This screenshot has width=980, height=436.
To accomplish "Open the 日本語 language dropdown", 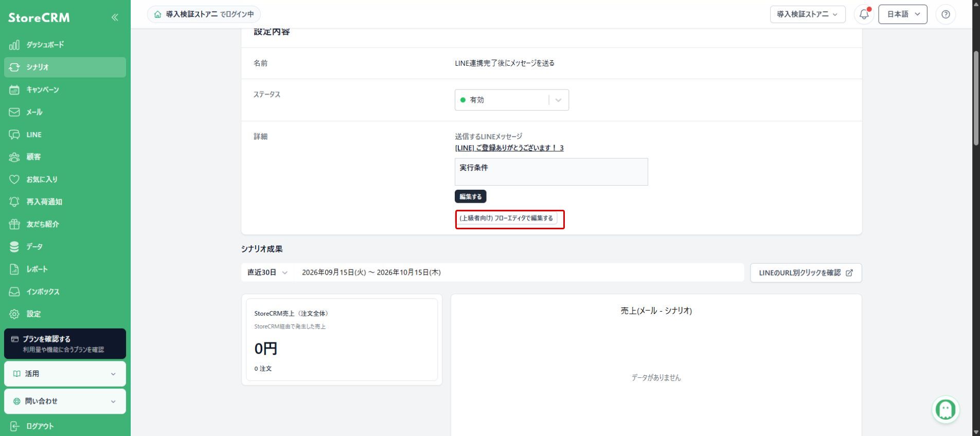I will (x=903, y=14).
